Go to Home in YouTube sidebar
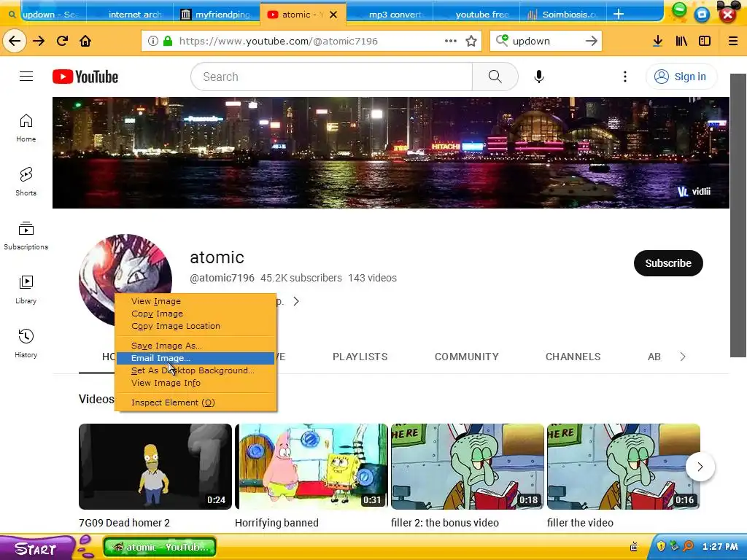747x560 pixels. 26,128
